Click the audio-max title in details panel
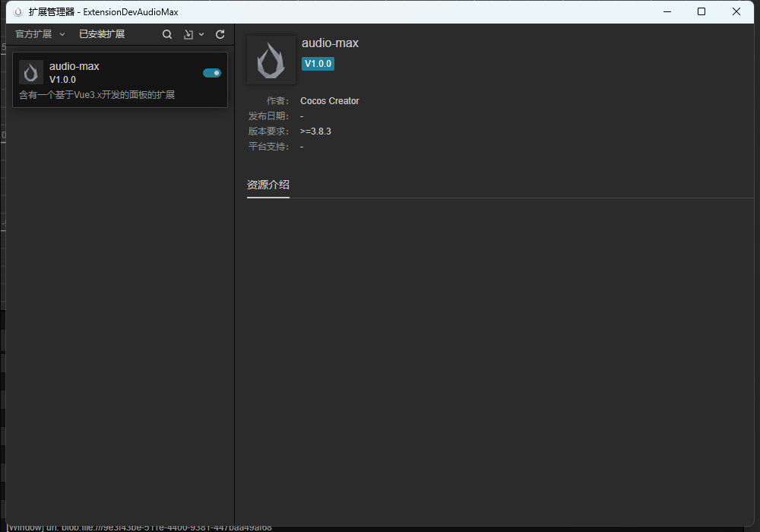The width and height of the screenshot is (760, 532). tap(330, 43)
